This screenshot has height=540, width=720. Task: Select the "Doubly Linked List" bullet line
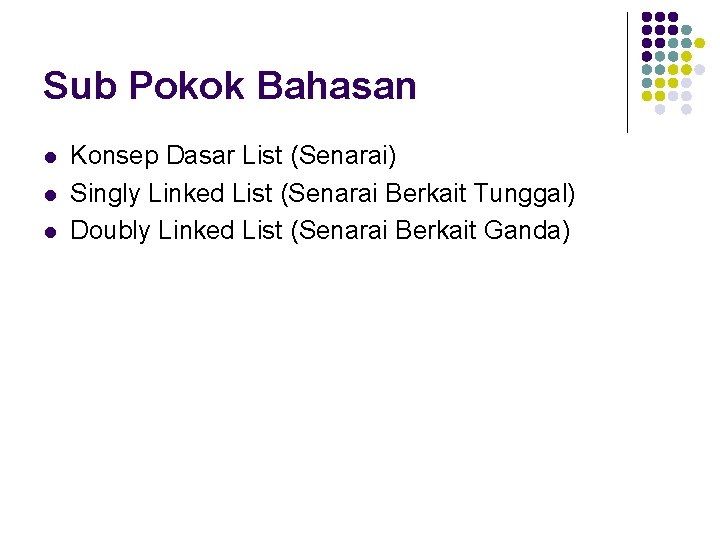[x=320, y=231]
